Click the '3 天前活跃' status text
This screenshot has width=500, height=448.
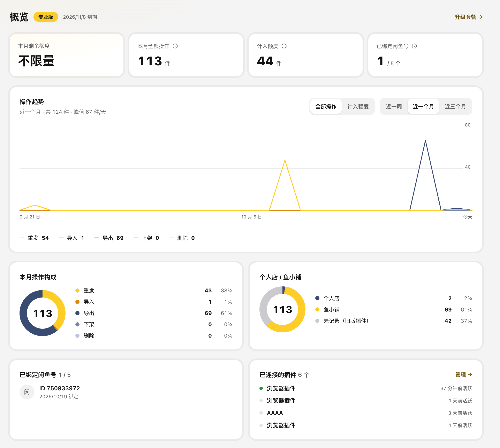pos(460,413)
